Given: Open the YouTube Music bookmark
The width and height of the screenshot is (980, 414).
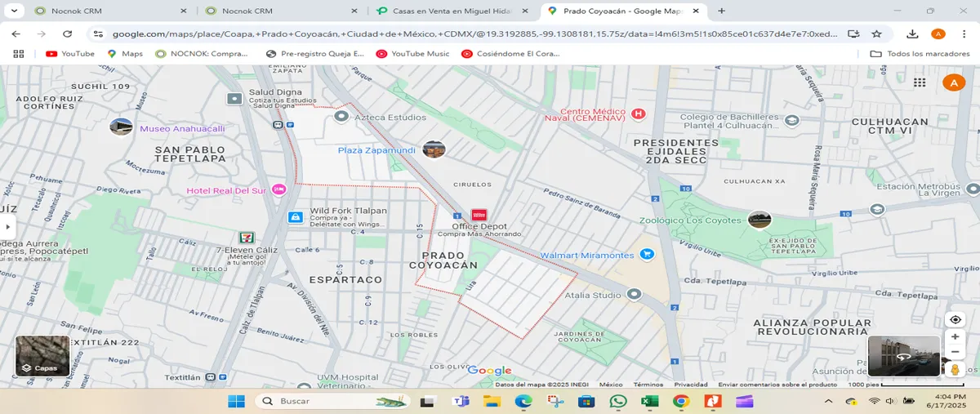Looking at the screenshot, I should click(x=413, y=54).
